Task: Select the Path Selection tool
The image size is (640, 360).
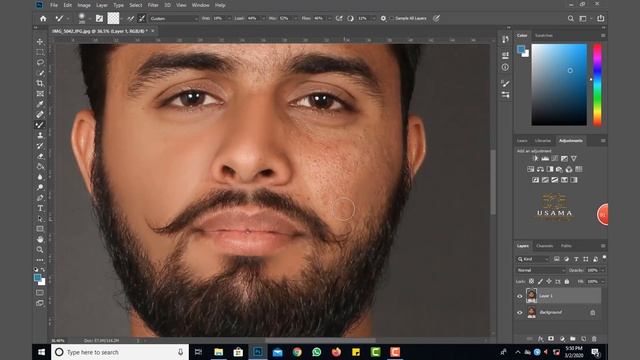Action: coord(40,219)
